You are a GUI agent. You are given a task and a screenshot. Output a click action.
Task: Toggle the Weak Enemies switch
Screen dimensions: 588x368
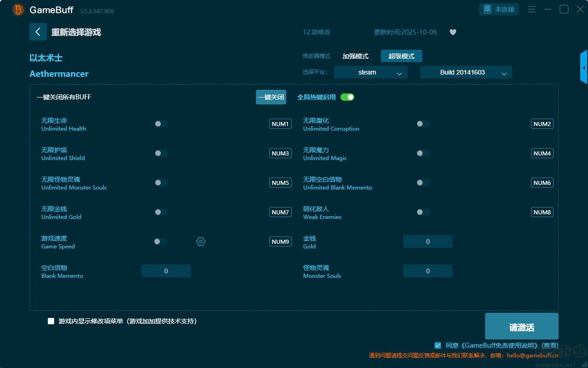[x=423, y=212]
